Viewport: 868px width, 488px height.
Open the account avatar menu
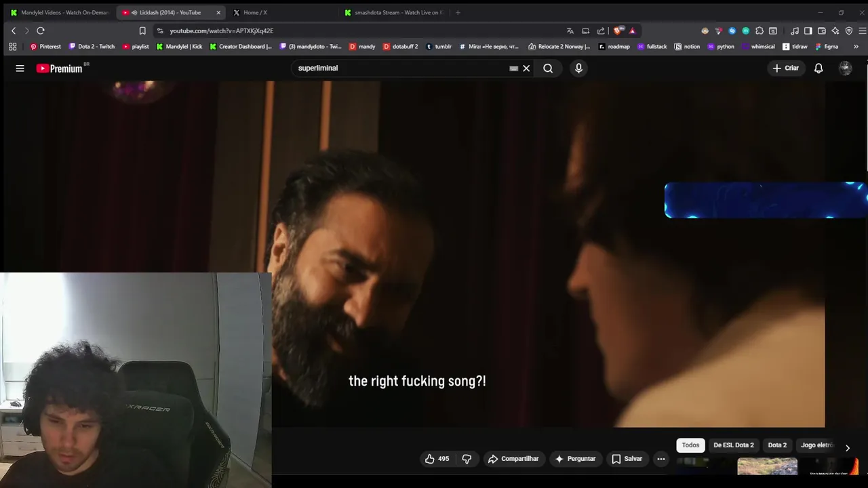click(x=846, y=68)
